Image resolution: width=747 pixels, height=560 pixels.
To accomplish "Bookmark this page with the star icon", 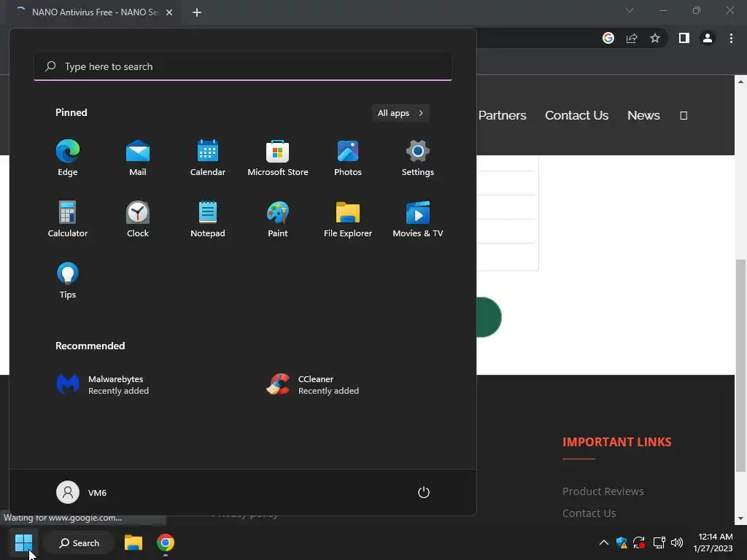I will click(x=655, y=38).
